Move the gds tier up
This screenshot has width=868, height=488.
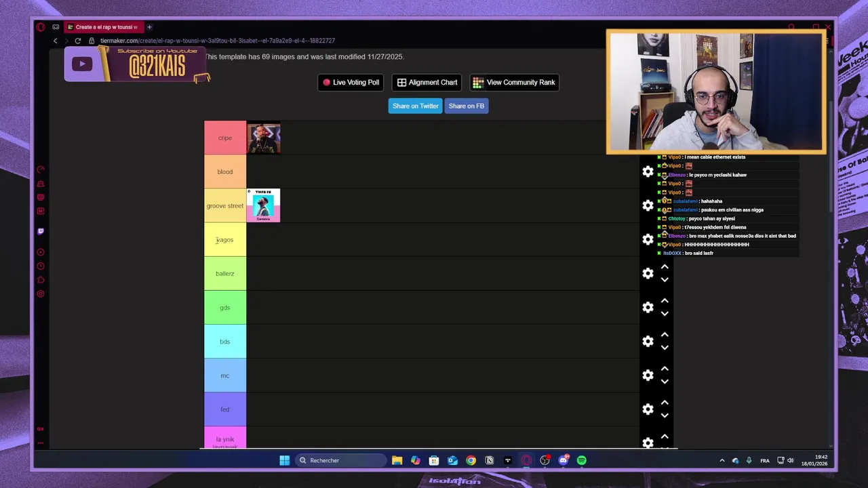[x=665, y=301]
